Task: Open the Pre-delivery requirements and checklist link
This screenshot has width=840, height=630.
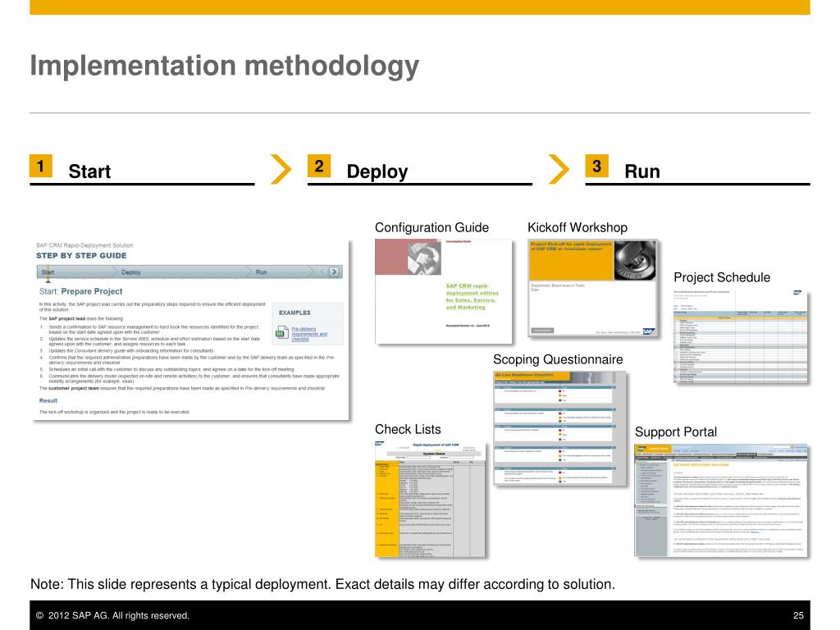Action: [309, 334]
